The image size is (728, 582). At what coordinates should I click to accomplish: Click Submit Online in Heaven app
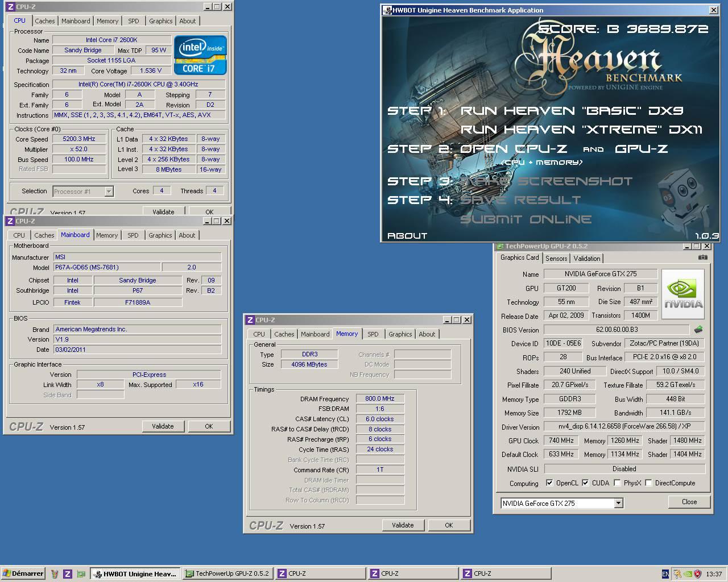[x=526, y=219]
